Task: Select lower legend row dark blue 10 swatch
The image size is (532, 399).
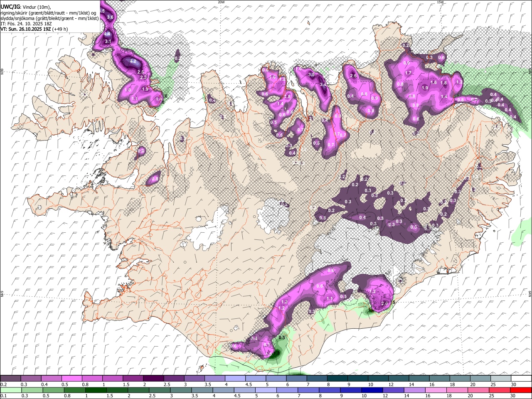Action: click(372, 390)
